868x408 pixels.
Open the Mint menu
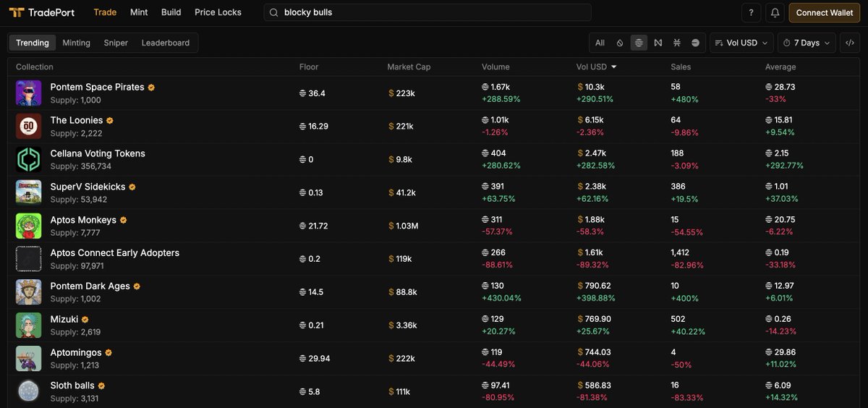[x=139, y=12]
